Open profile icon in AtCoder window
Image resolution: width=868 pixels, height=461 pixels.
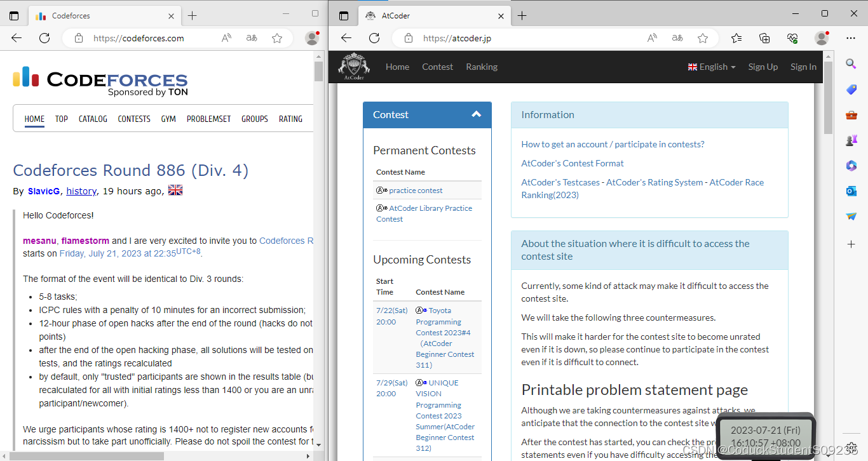click(x=822, y=38)
